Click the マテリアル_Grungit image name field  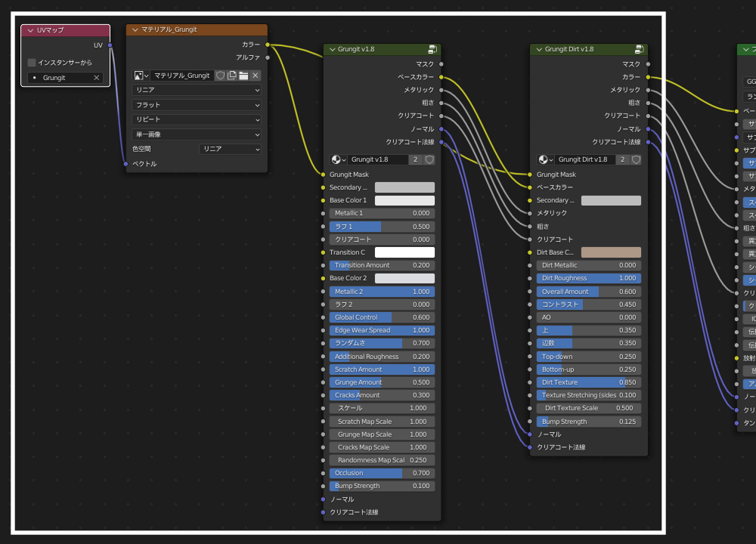pos(181,76)
